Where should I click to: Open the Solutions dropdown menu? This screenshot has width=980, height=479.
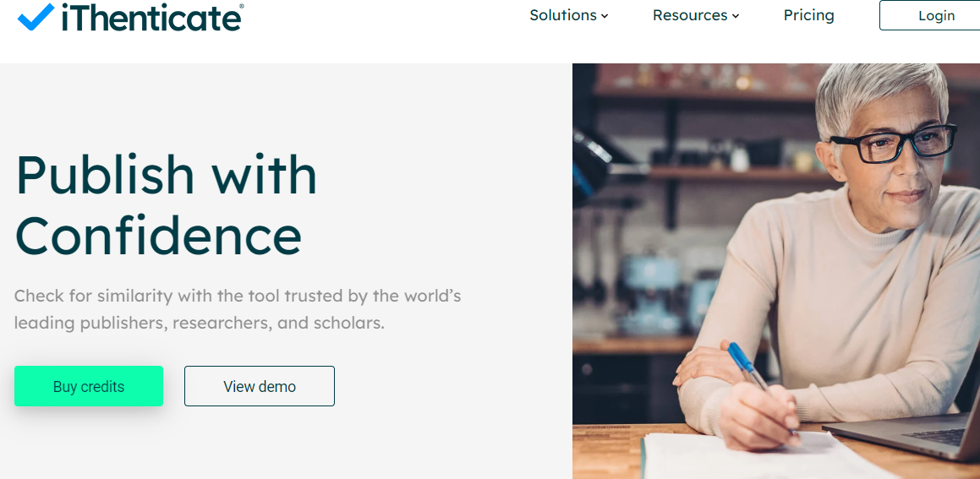[x=569, y=15]
